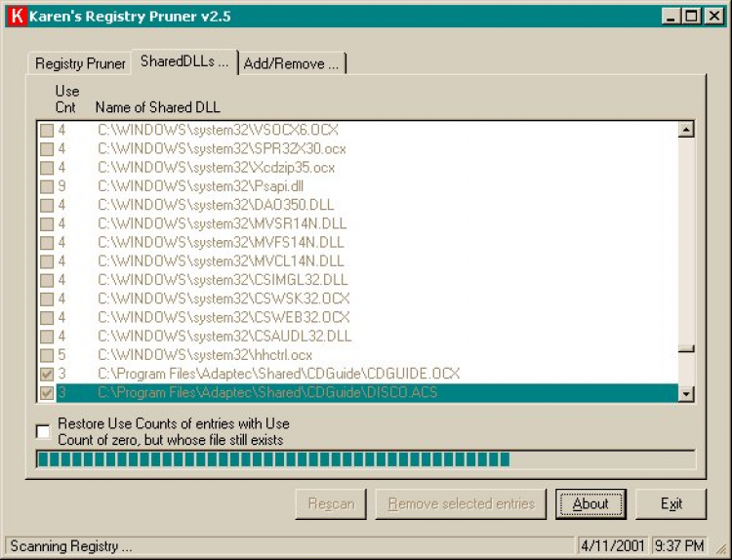The width and height of the screenshot is (732, 560).
Task: Click the Name of Shared DLL header
Action: (158, 107)
